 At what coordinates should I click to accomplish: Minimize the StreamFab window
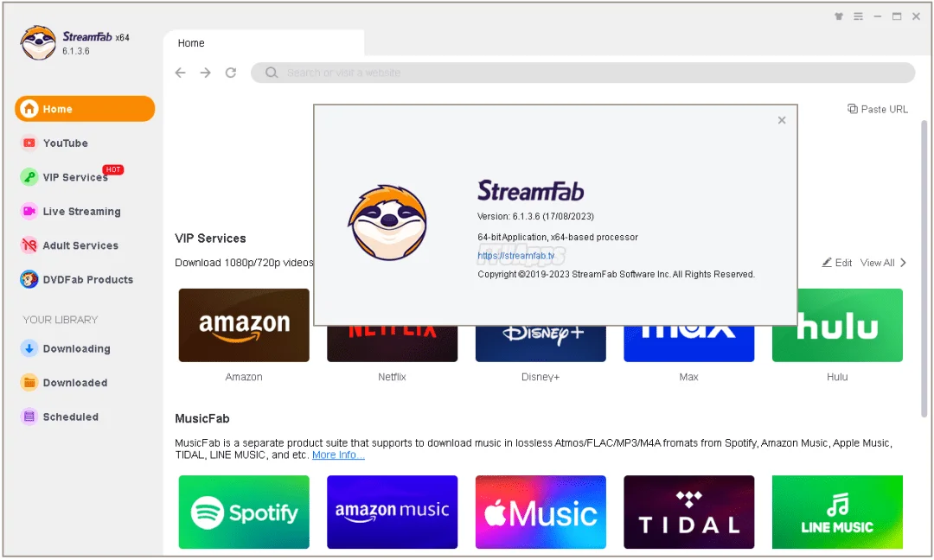point(878,16)
